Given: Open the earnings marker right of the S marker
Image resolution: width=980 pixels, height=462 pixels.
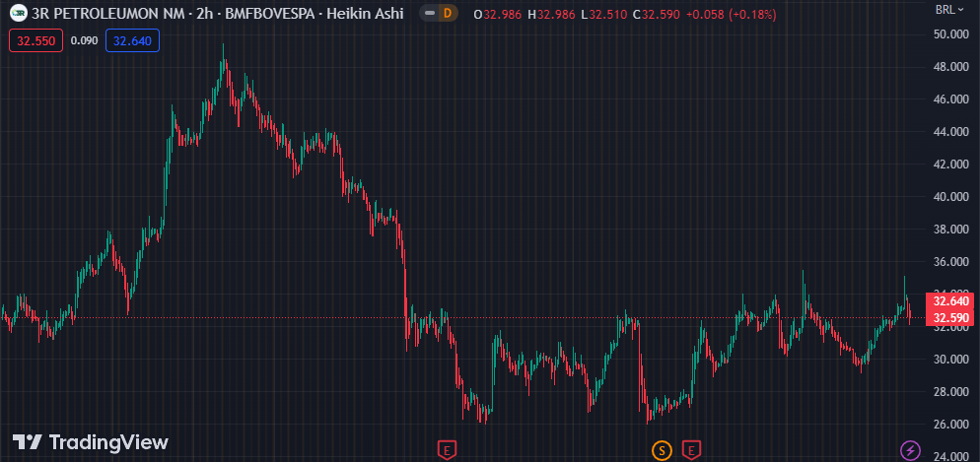Looking at the screenshot, I should tap(691, 448).
